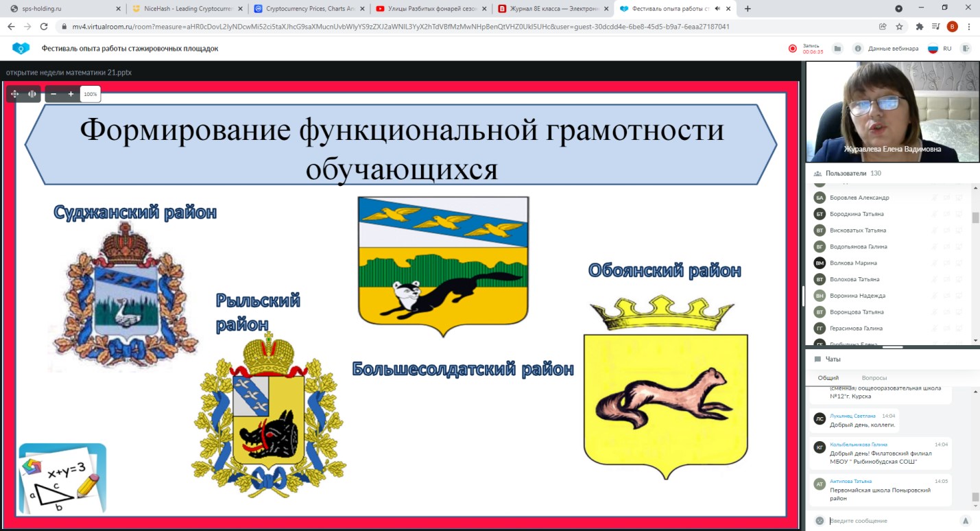The width and height of the screenshot is (980, 531).
Task: Click the chat scrollbar thumb
Action: click(x=975, y=497)
